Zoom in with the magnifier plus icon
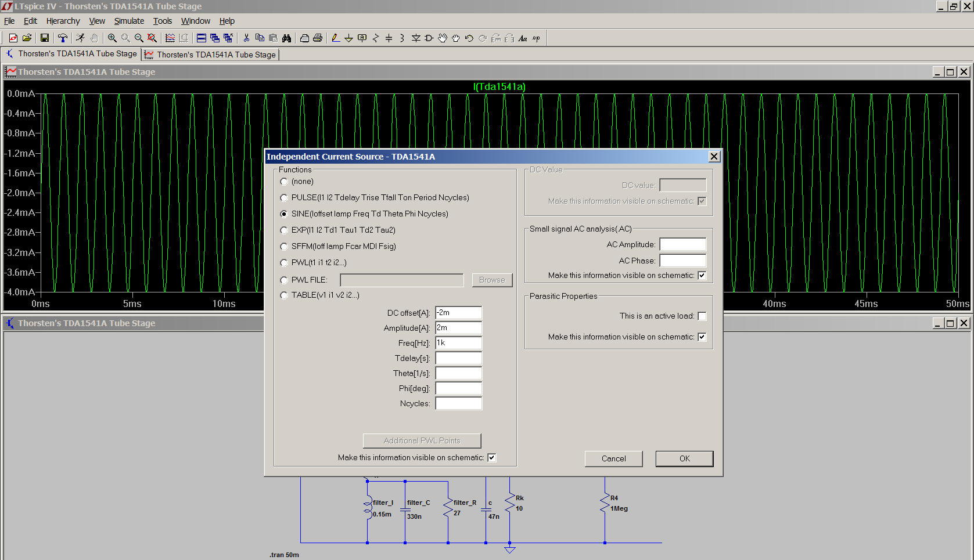 [x=112, y=38]
